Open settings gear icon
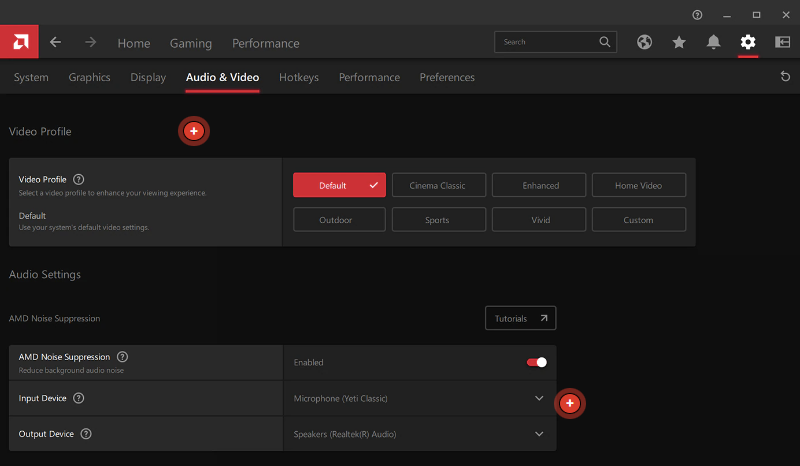The width and height of the screenshot is (800, 466). tap(748, 42)
